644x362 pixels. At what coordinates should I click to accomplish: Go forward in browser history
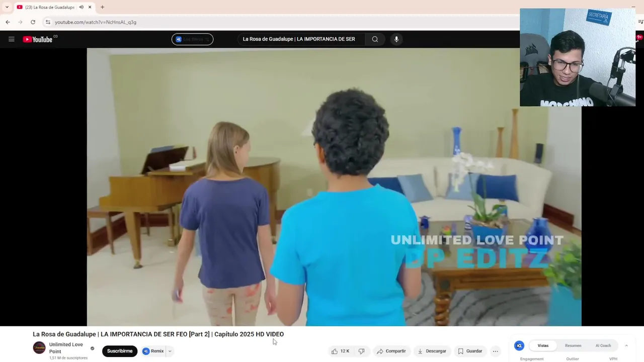[20, 22]
